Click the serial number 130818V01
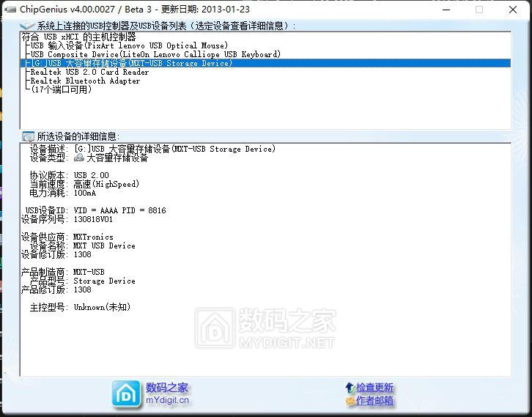The height and width of the screenshot is (417, 532). point(93,219)
